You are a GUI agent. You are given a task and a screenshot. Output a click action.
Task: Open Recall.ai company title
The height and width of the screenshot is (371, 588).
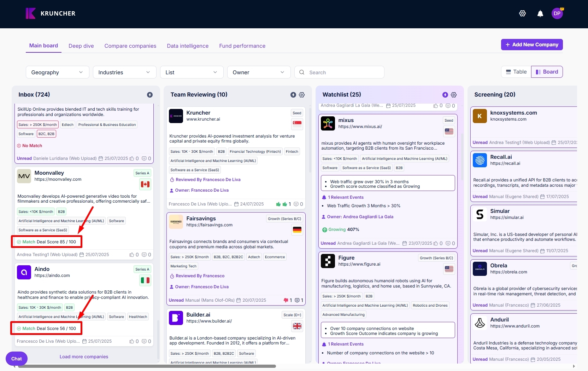pyautogui.click(x=501, y=157)
